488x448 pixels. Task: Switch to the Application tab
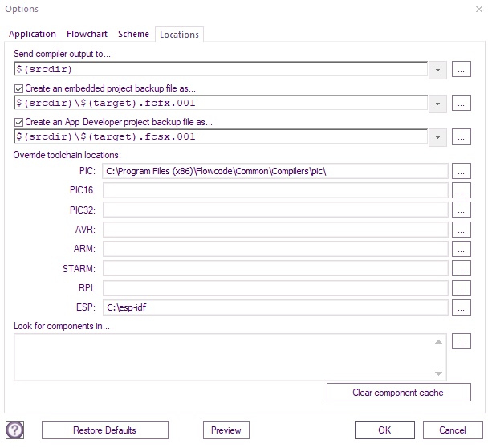32,34
